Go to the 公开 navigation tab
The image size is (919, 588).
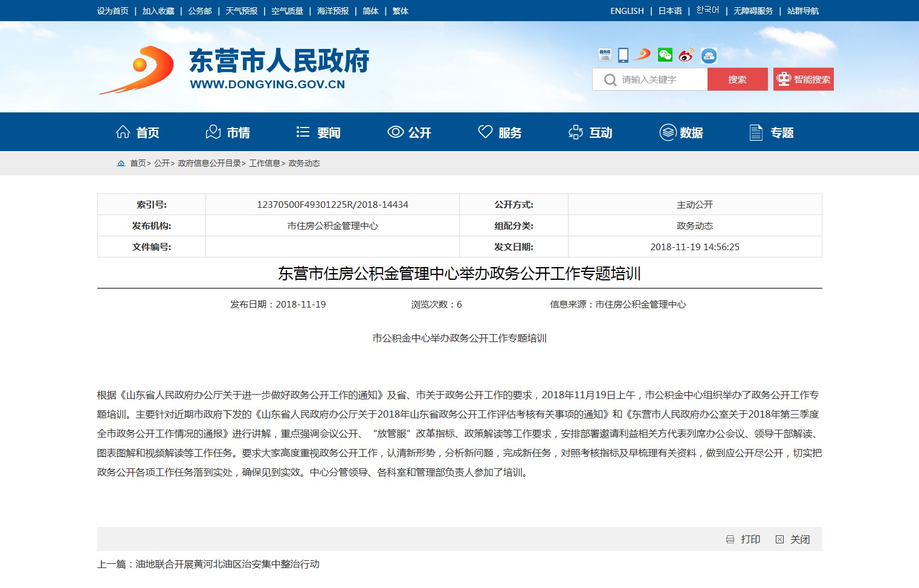[x=410, y=132]
